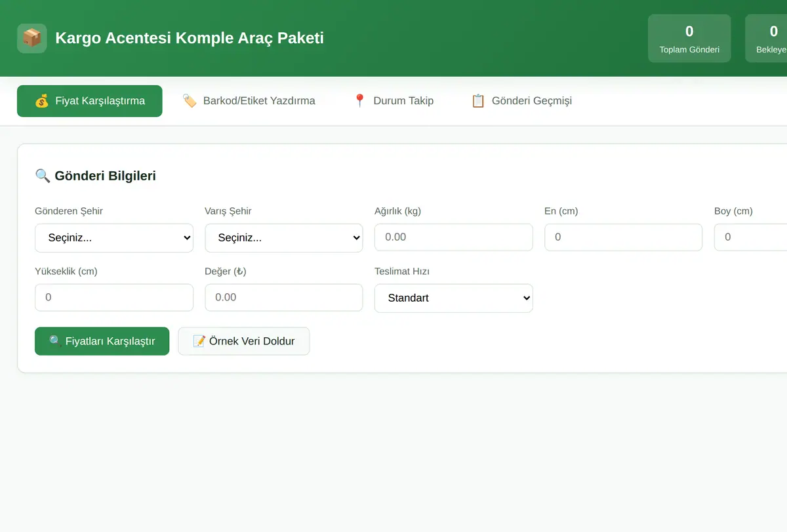Click the Değer (₺) label text
787x532 pixels.
coord(226,272)
